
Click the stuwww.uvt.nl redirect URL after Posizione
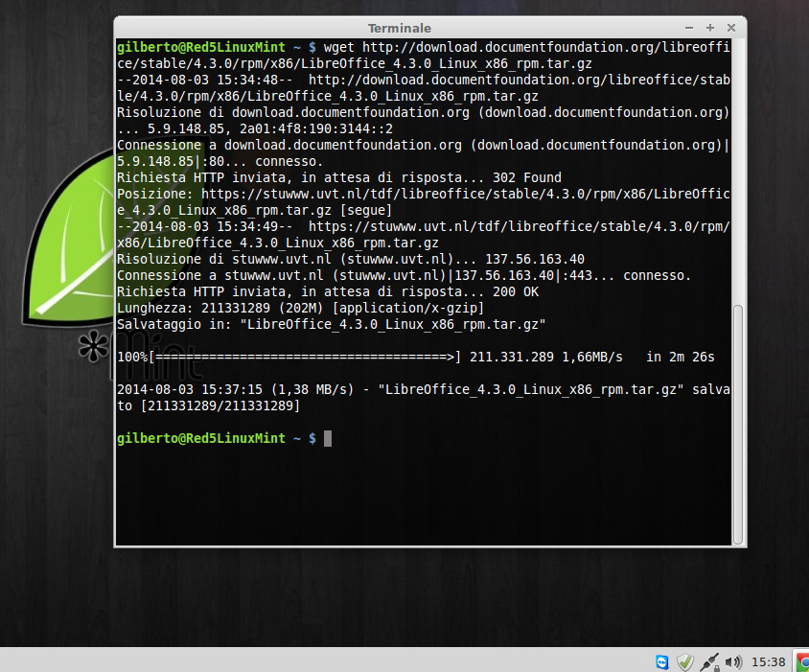(x=423, y=202)
